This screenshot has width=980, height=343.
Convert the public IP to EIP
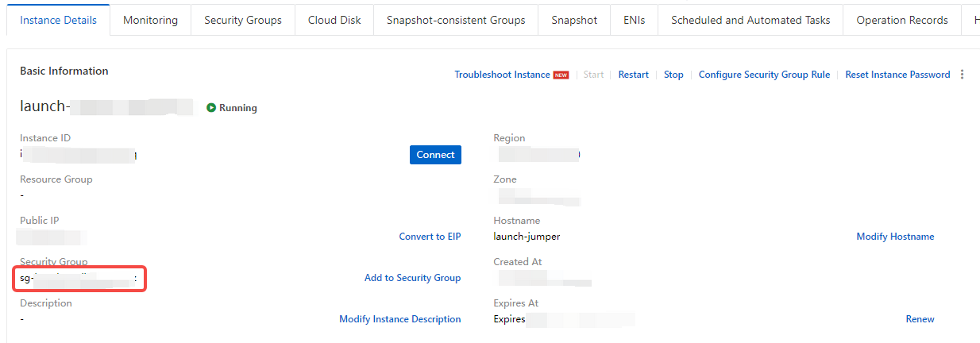(x=429, y=237)
